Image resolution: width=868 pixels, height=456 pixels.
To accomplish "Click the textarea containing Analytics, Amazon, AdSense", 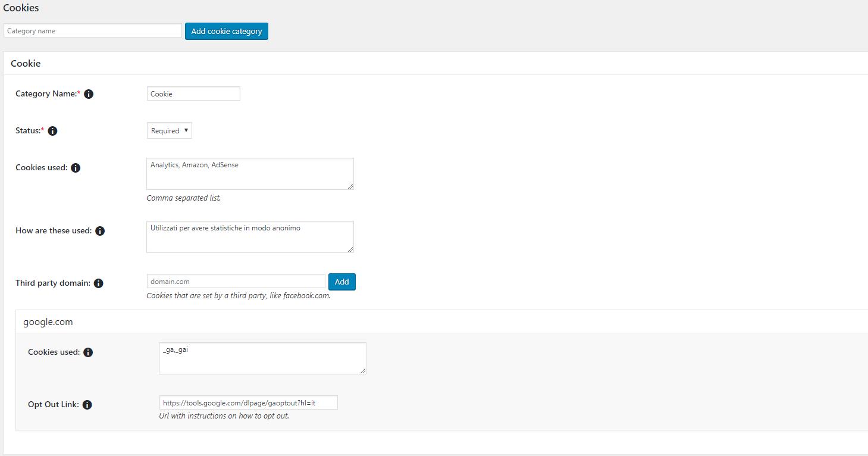I will click(250, 174).
